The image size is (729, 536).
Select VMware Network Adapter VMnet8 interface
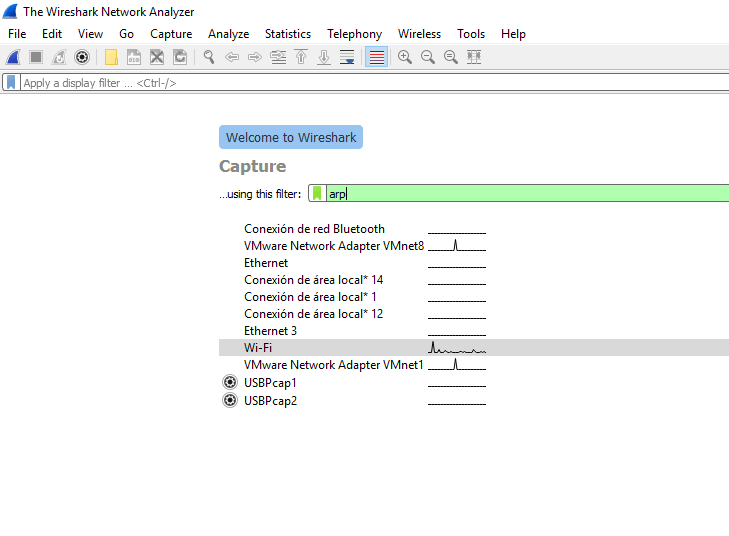(x=334, y=246)
